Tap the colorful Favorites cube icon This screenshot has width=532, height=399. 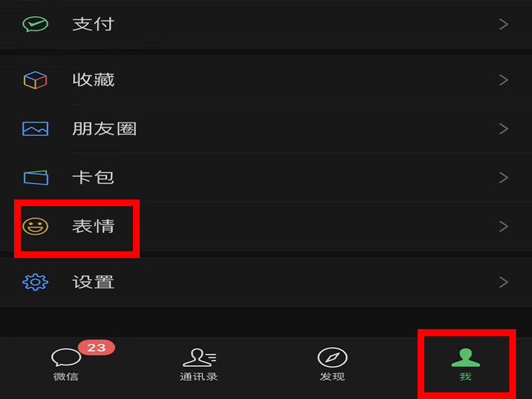35,80
